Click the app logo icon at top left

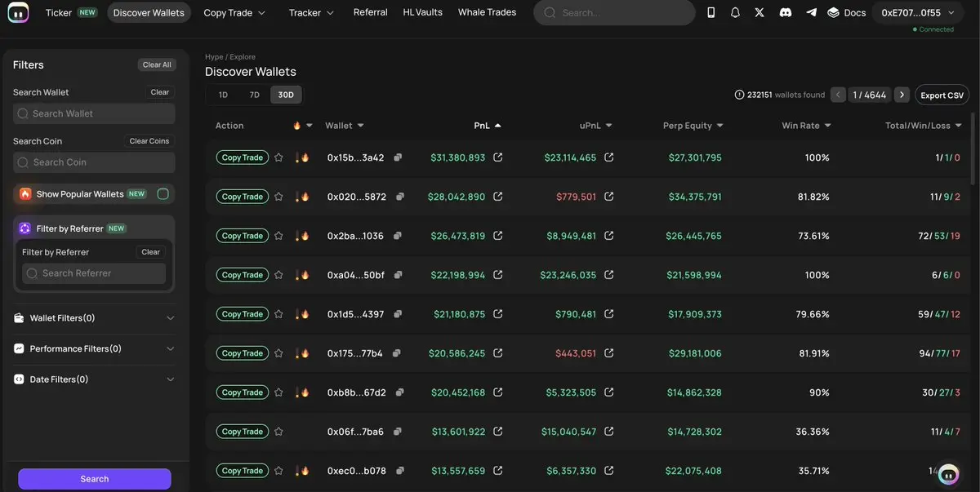coord(16,13)
